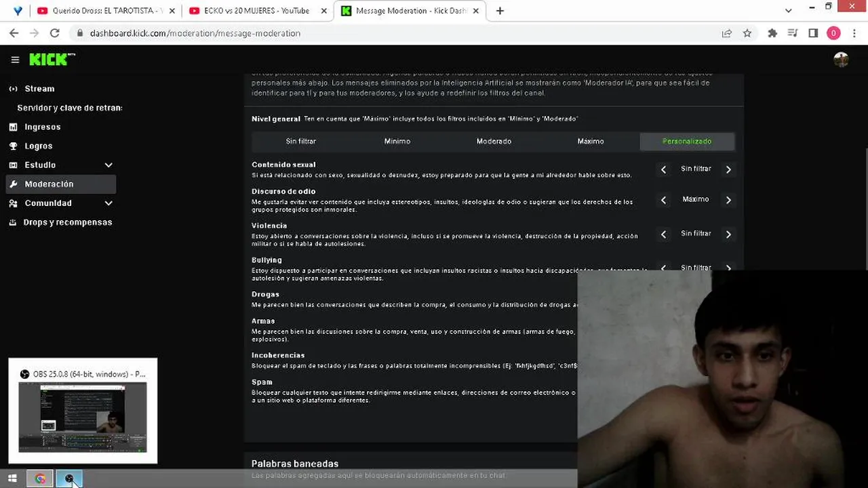Click the Drogas filter label
This screenshot has width=868, height=488.
[x=265, y=294]
